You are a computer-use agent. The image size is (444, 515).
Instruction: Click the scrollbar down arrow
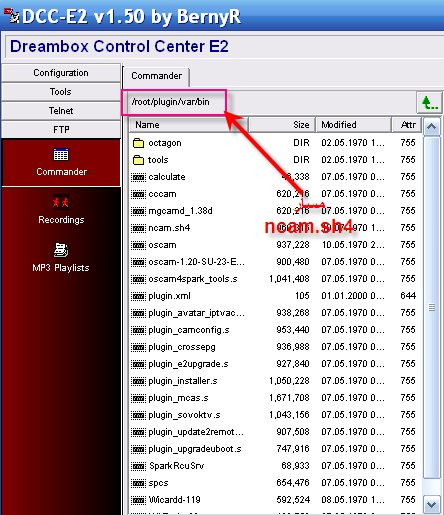pos(432,505)
